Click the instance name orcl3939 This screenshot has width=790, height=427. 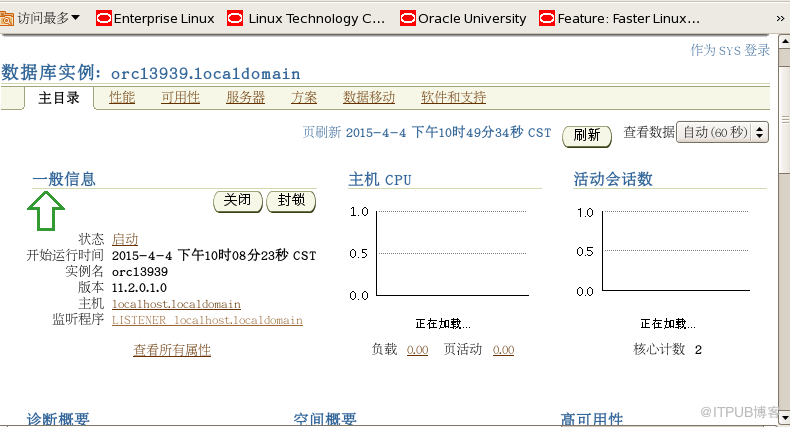point(140,272)
